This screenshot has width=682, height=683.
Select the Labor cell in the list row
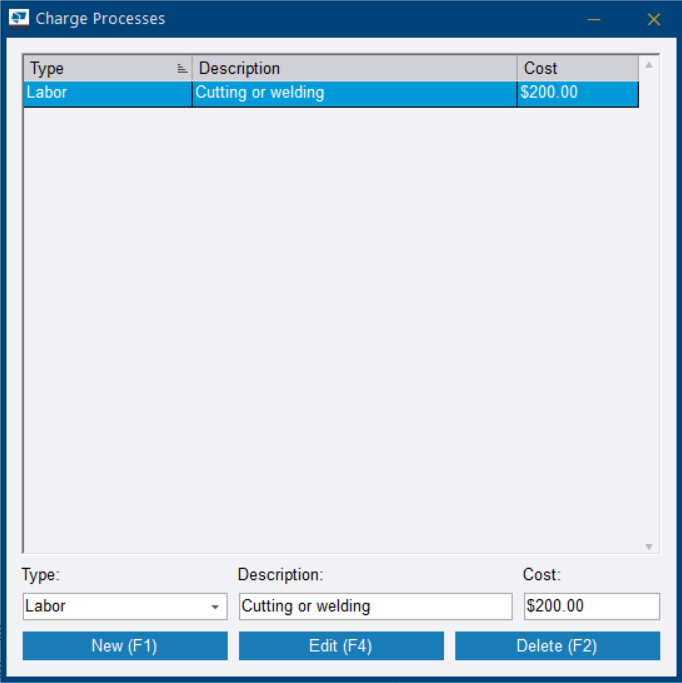coord(107,94)
